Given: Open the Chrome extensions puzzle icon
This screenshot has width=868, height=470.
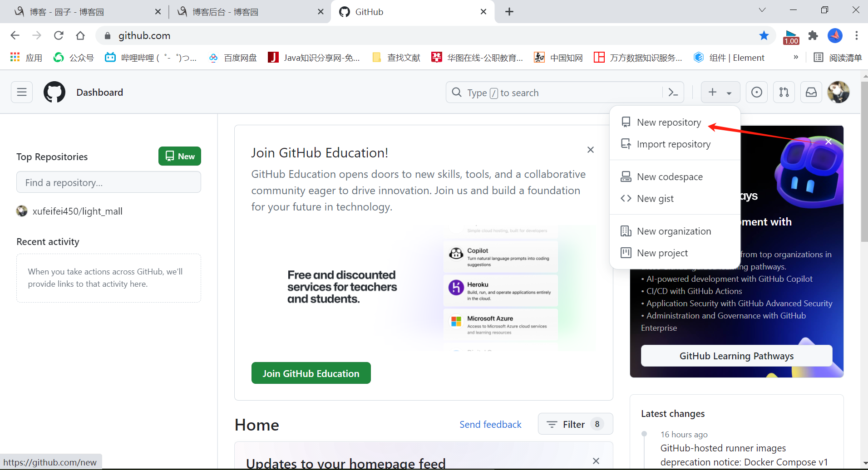Looking at the screenshot, I should 813,35.
